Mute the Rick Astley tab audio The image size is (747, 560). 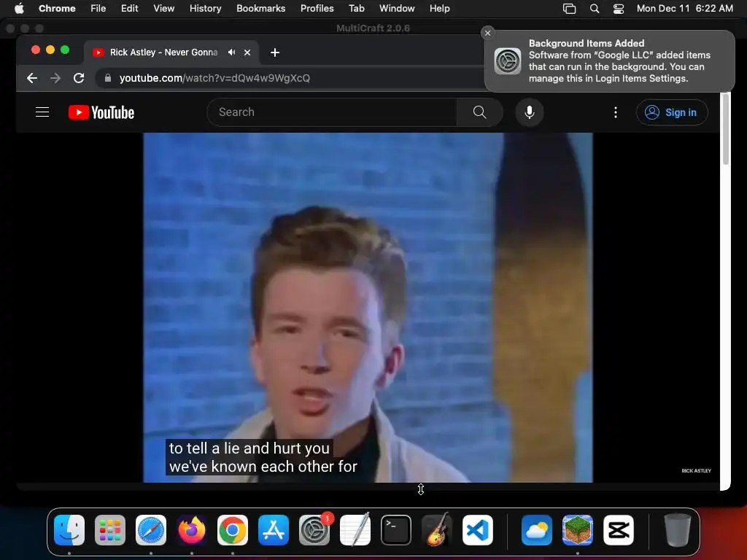(231, 52)
